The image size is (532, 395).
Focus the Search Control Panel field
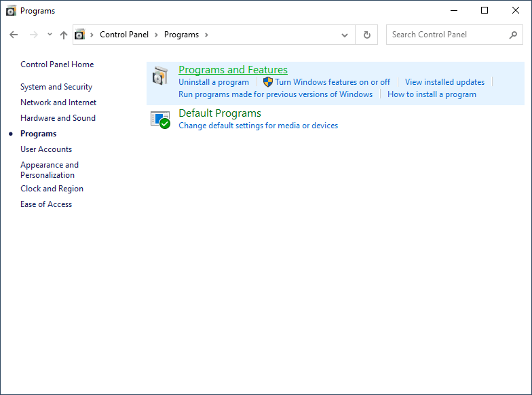(455, 35)
